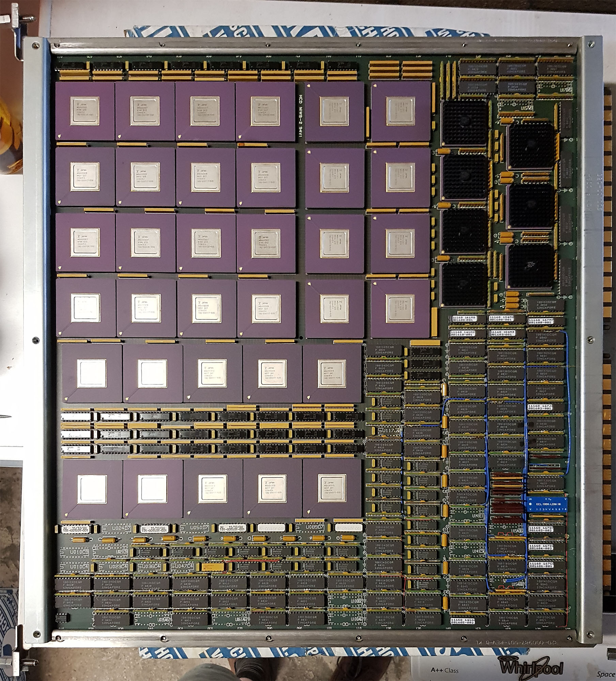
Task: Click the white 001603-002 chip sticker
Action: tap(541, 529)
